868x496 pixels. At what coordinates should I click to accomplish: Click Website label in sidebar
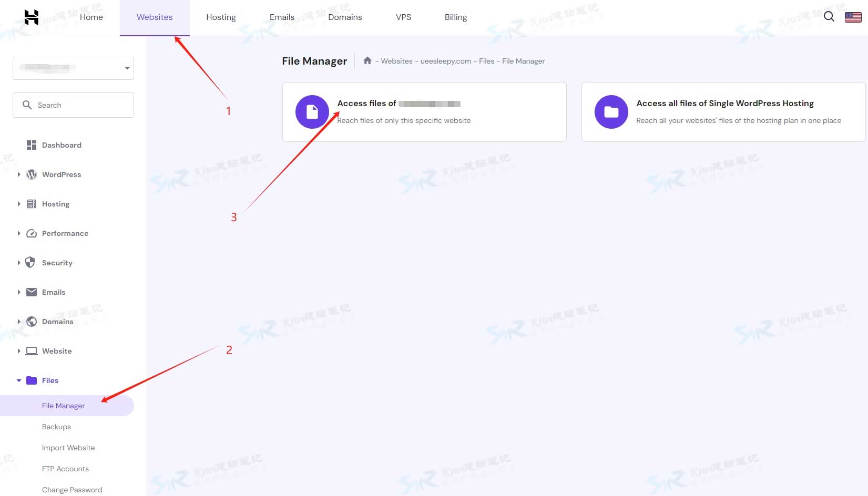(57, 351)
